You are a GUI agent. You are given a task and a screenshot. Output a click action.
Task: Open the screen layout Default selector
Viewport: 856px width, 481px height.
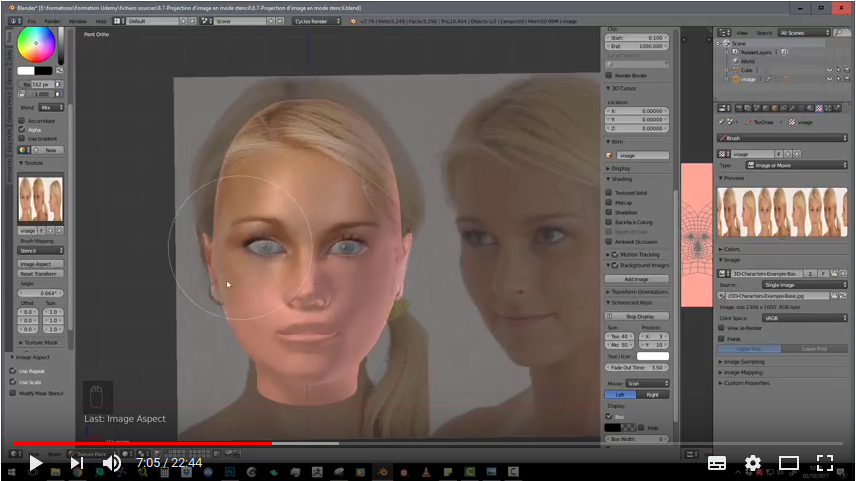point(153,21)
